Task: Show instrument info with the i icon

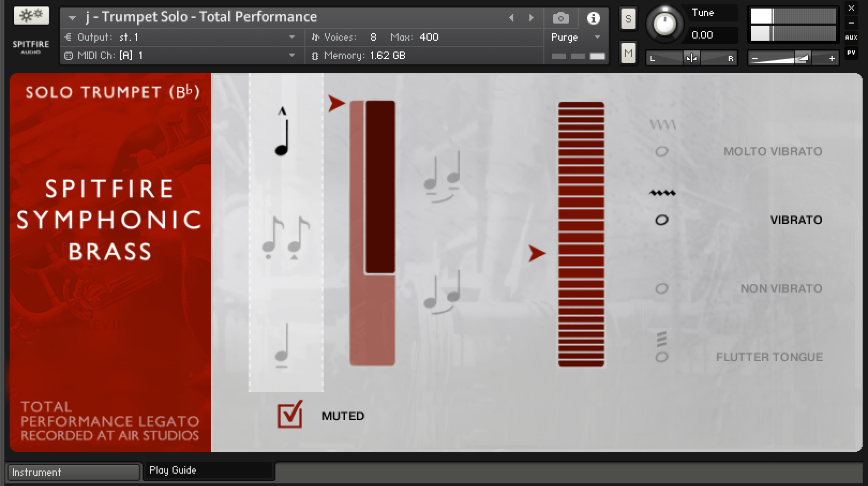Action: (593, 18)
